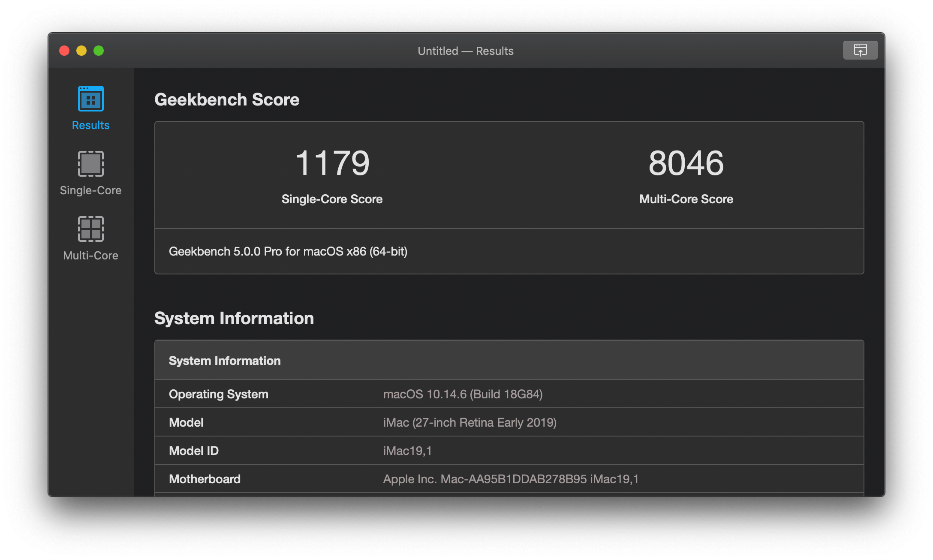Click the Model ID value iMac19,1
This screenshot has height=560, width=933.
coord(408,451)
